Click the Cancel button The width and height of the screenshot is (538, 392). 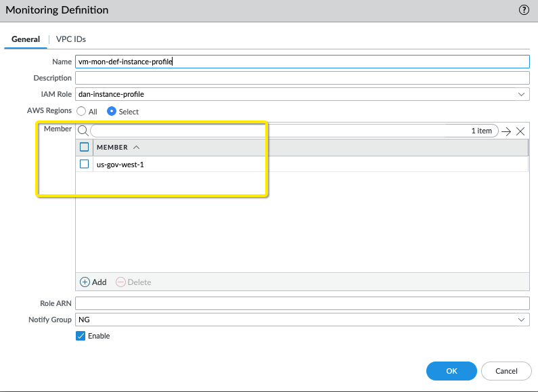point(506,371)
